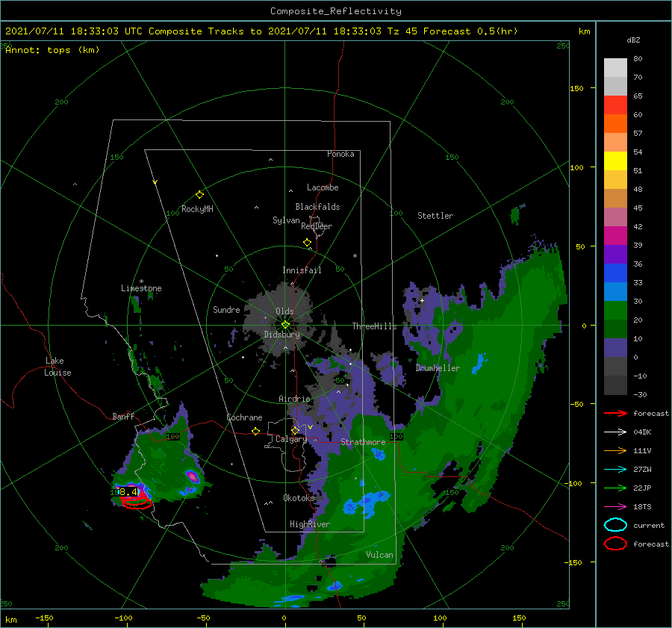Select the orange 111V track arrow
Screen dimensions: 672x628
[615, 450]
